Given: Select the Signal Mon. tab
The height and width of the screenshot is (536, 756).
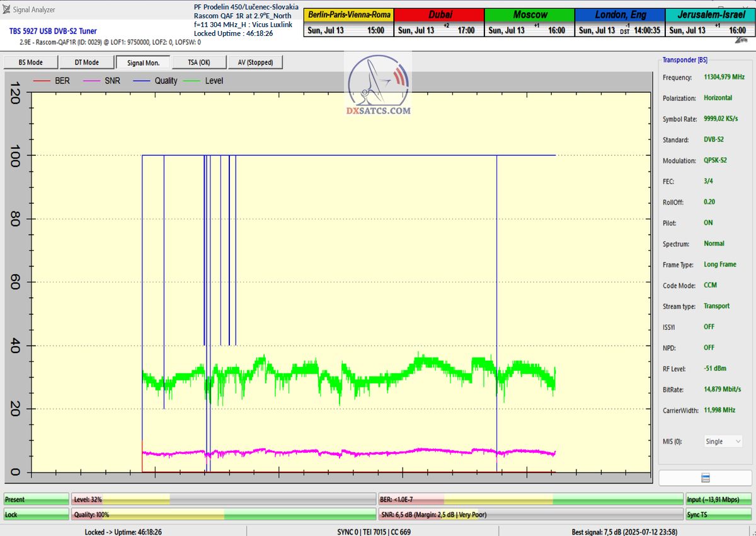Looking at the screenshot, I should (x=143, y=62).
